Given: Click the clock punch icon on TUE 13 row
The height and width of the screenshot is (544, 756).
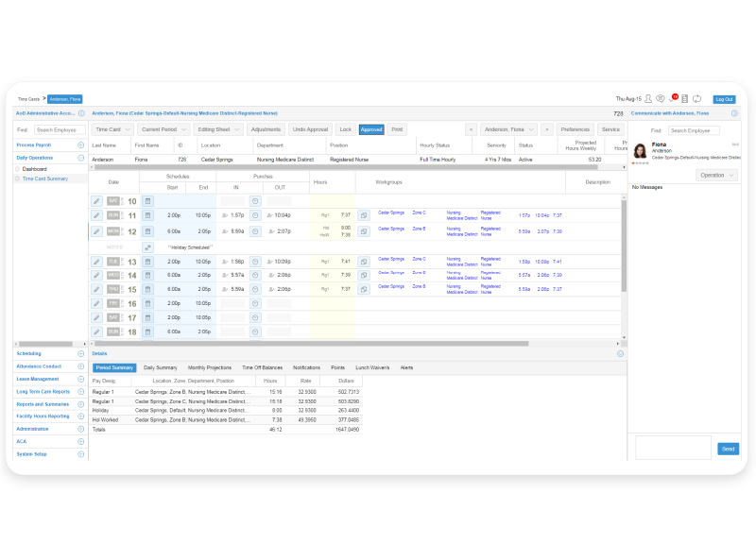Looking at the screenshot, I should tap(255, 262).
